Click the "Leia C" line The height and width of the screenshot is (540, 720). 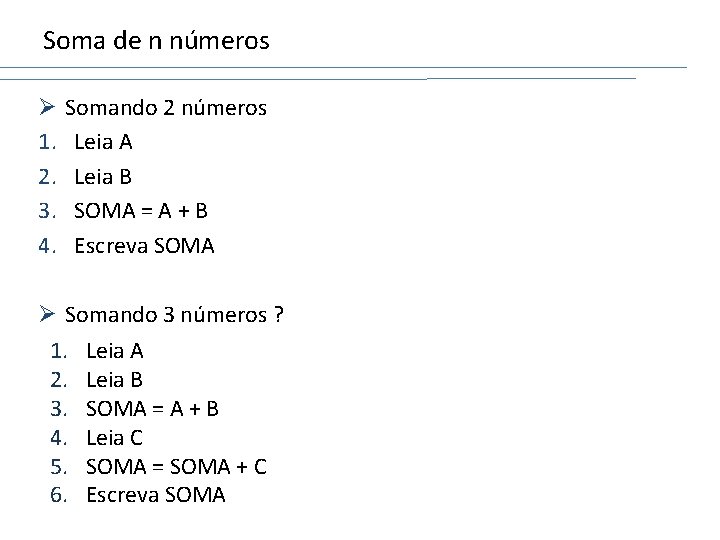115,437
